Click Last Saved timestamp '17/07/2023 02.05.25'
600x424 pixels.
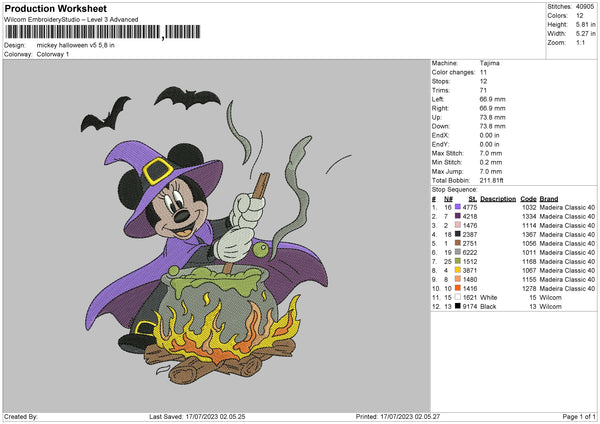(215, 416)
